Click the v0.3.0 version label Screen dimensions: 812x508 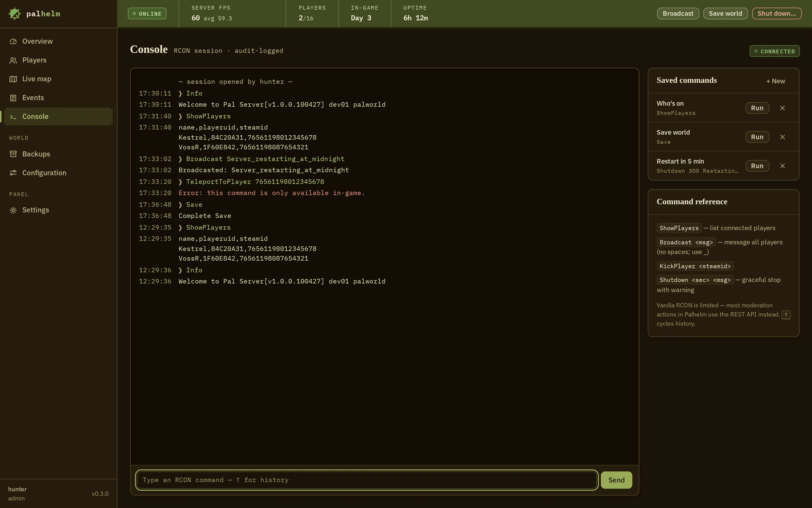click(100, 494)
